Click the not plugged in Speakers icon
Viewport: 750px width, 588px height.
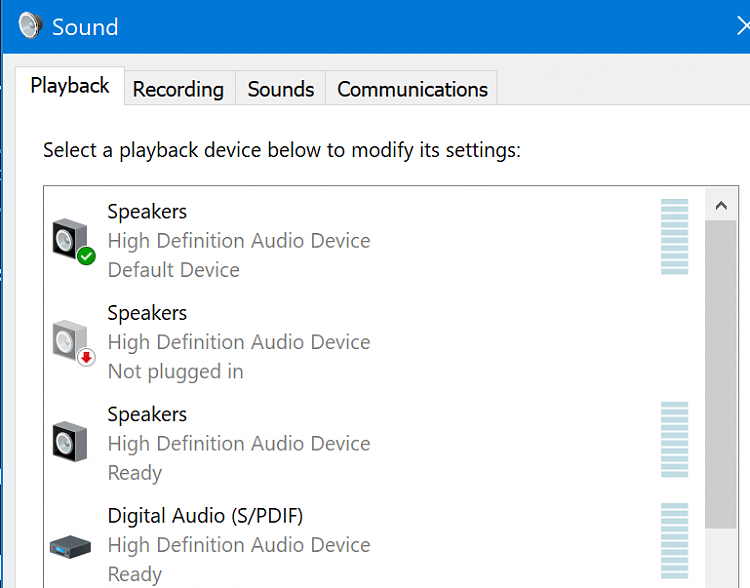point(70,340)
